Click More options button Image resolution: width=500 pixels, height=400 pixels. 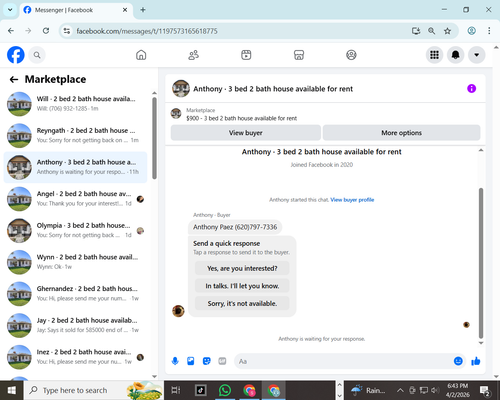(401, 133)
